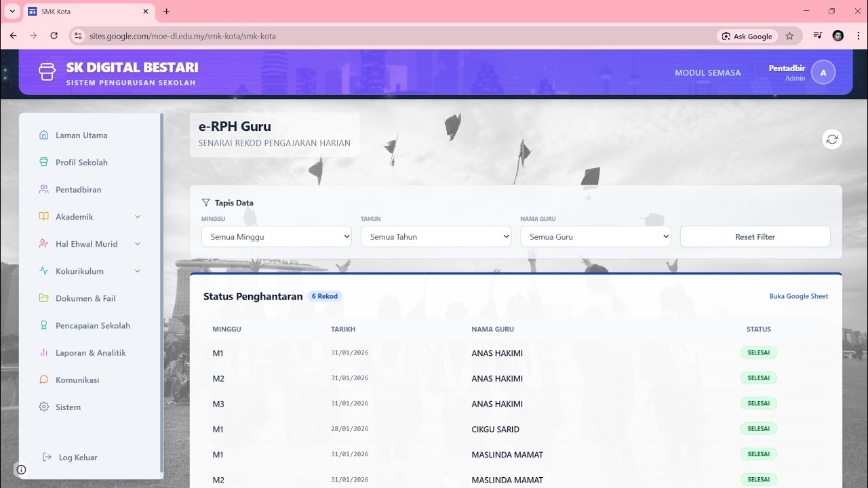This screenshot has height=488, width=868.
Task: Click the Kokurikulum activity icon
Action: point(44,270)
